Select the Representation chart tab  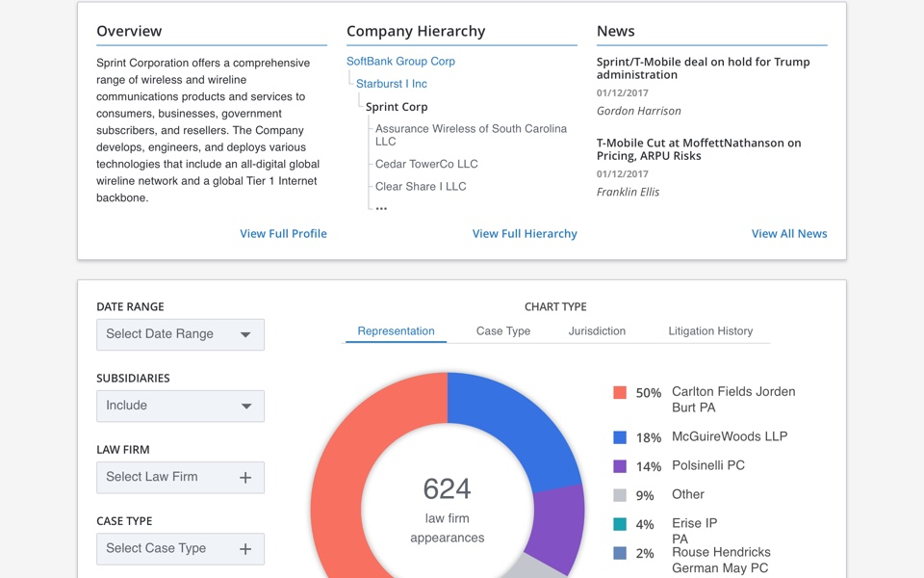coord(396,331)
